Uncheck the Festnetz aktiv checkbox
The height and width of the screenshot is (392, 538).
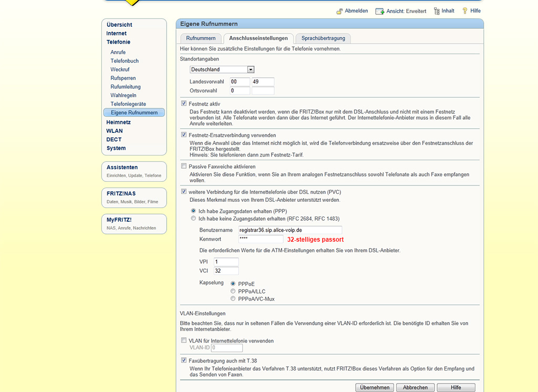coord(184,104)
